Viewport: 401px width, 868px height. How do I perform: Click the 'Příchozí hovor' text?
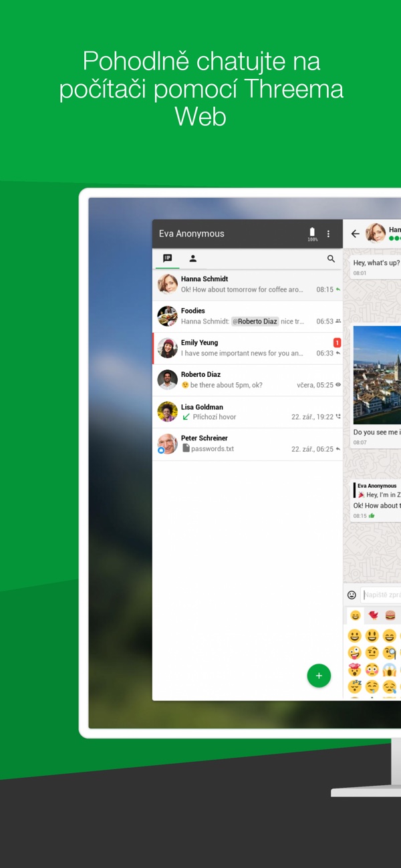215,417
